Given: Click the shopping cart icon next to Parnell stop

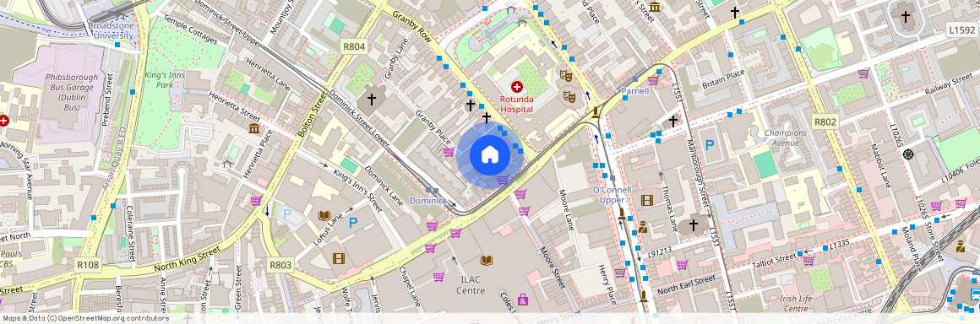Looking at the screenshot, I should pyautogui.click(x=653, y=80).
